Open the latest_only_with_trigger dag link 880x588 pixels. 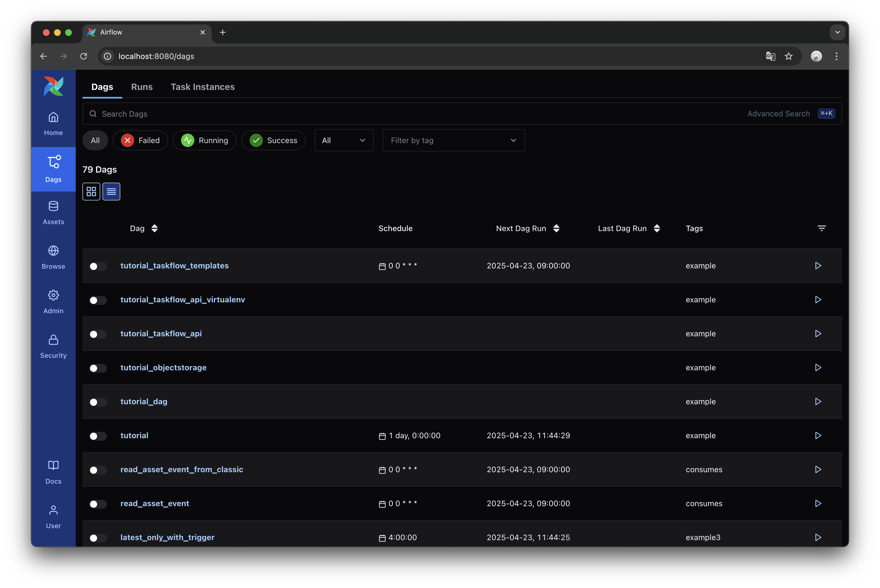[x=167, y=537]
